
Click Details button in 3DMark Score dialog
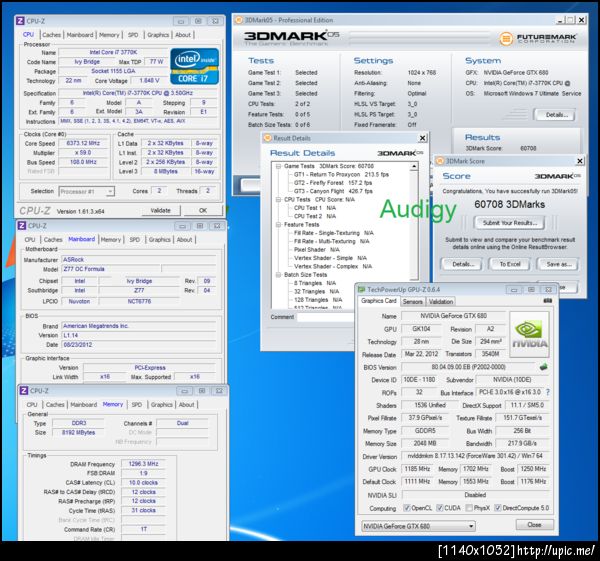tap(462, 264)
